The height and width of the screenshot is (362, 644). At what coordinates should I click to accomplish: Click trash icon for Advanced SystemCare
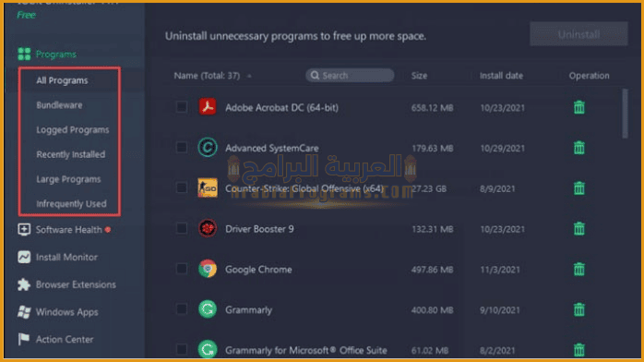coord(579,148)
